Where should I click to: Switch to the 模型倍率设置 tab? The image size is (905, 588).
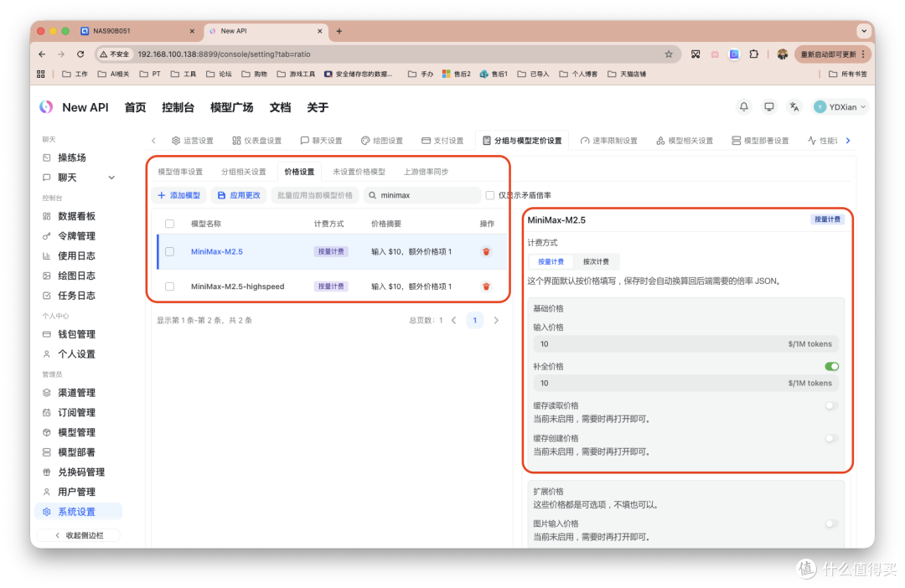(x=180, y=172)
